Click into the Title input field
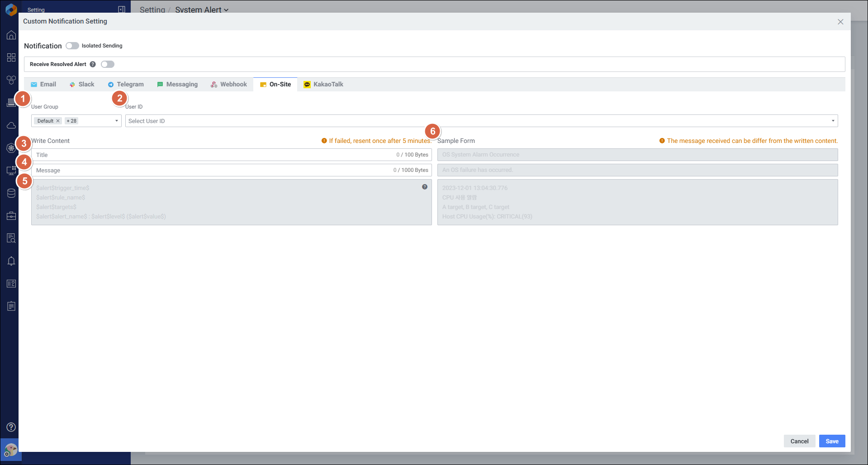The image size is (868, 465). coord(213,155)
